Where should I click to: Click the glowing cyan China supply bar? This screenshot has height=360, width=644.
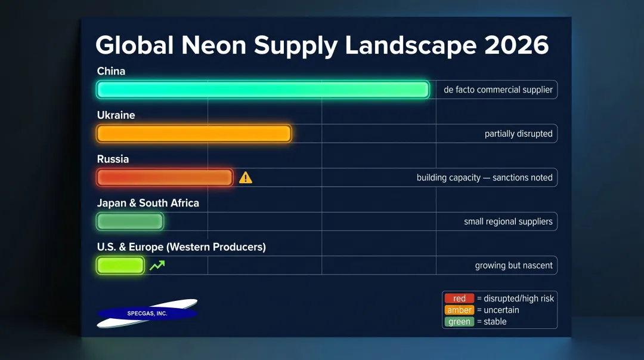pyautogui.click(x=262, y=89)
